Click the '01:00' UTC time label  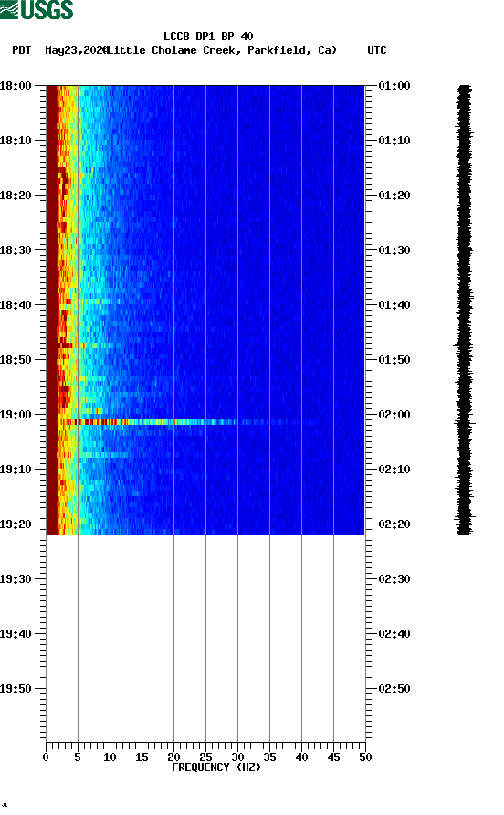click(394, 86)
